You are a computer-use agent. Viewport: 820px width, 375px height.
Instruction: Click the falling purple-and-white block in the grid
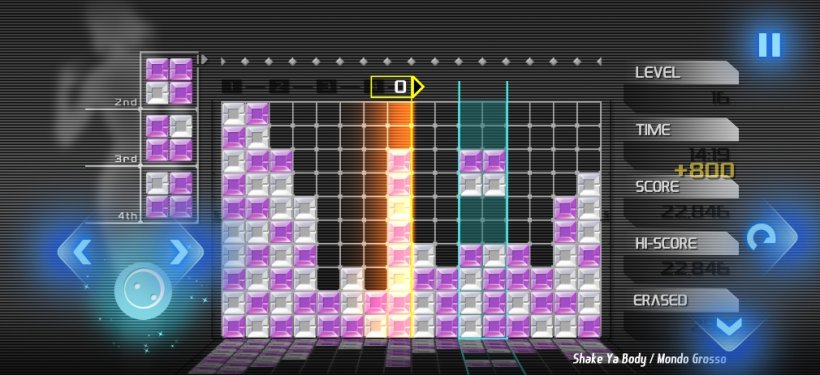483,173
